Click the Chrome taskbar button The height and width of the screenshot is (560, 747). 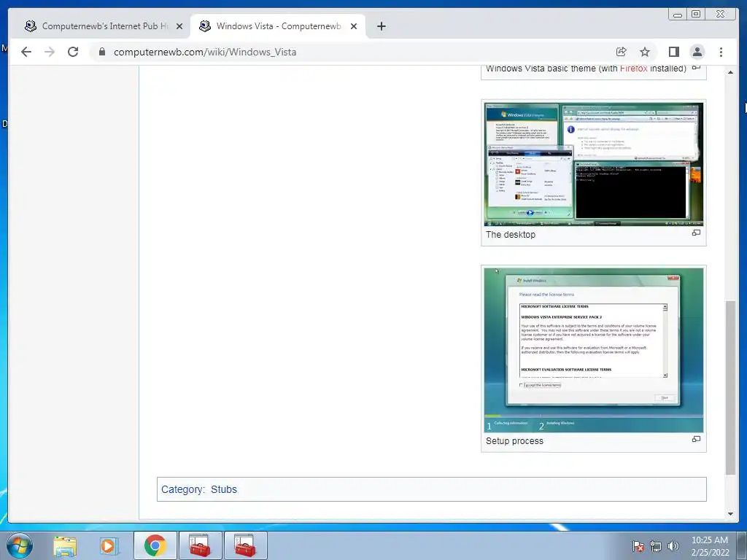pyautogui.click(x=155, y=545)
